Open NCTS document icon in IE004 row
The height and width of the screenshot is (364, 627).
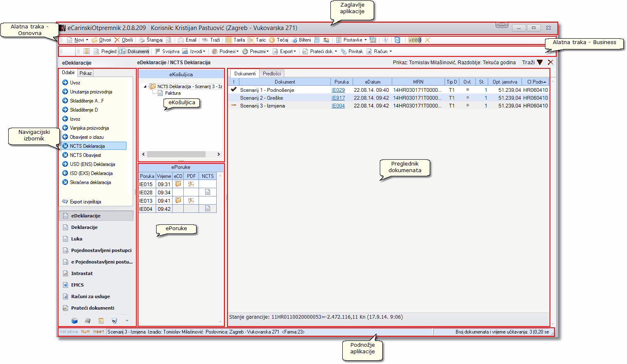click(208, 209)
